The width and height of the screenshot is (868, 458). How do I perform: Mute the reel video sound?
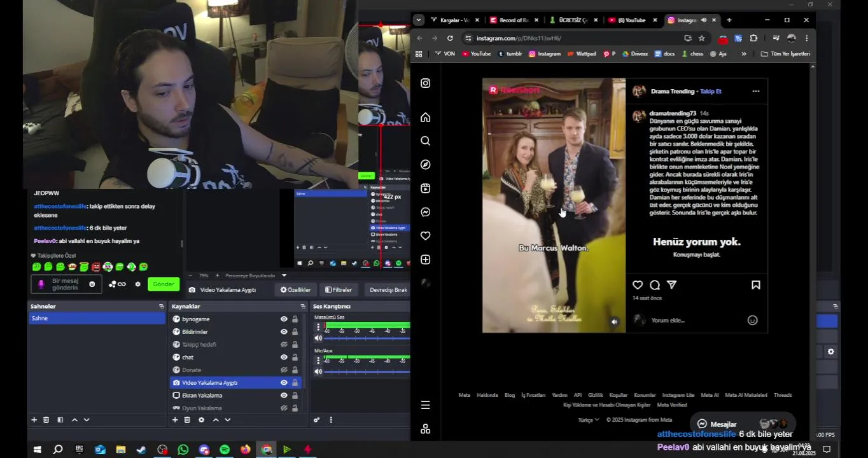[614, 322]
